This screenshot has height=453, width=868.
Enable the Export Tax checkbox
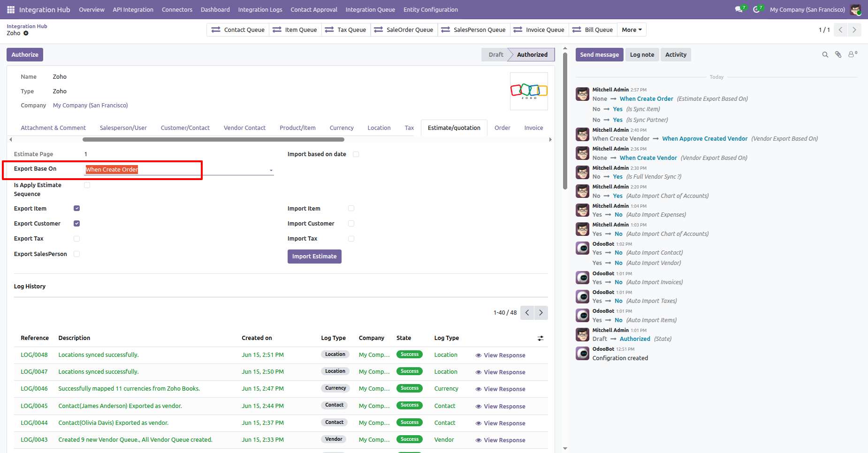(x=77, y=239)
